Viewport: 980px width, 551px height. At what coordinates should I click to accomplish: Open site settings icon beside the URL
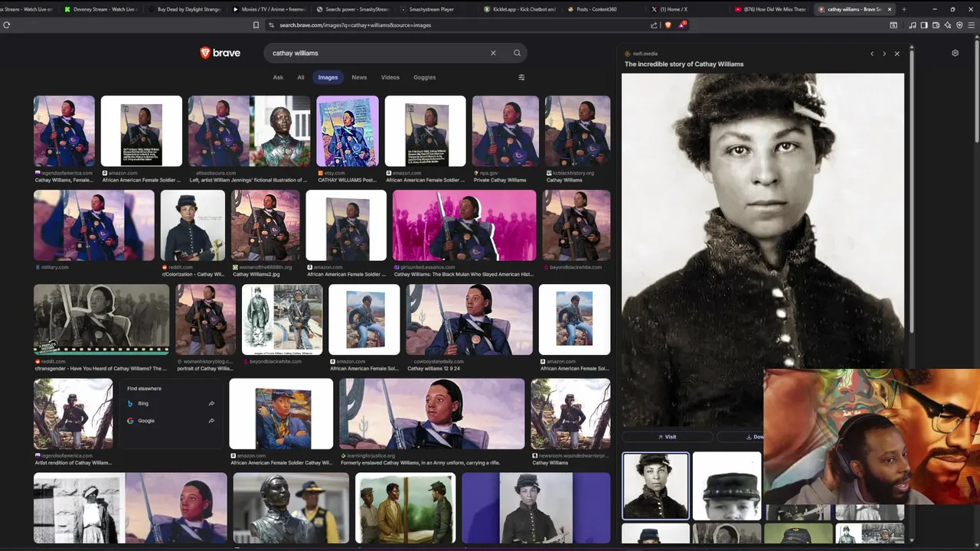[x=271, y=24]
